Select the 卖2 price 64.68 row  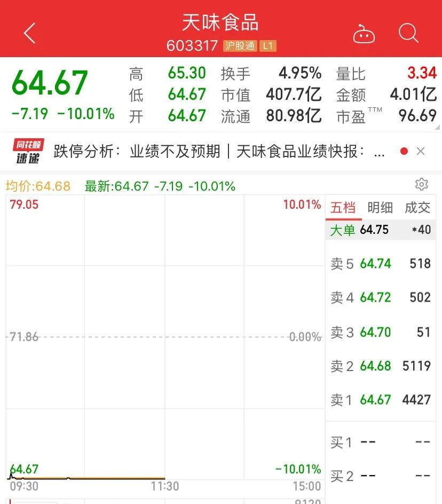point(380,366)
